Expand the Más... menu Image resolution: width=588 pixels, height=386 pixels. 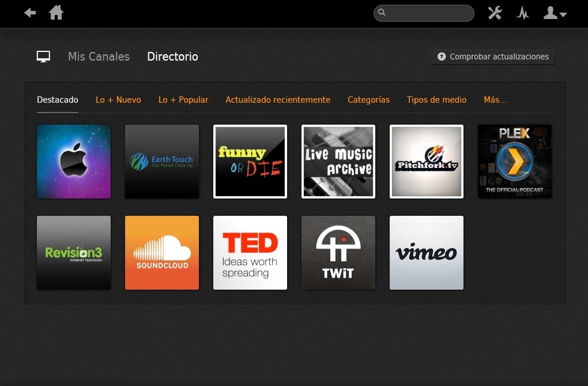(x=495, y=100)
